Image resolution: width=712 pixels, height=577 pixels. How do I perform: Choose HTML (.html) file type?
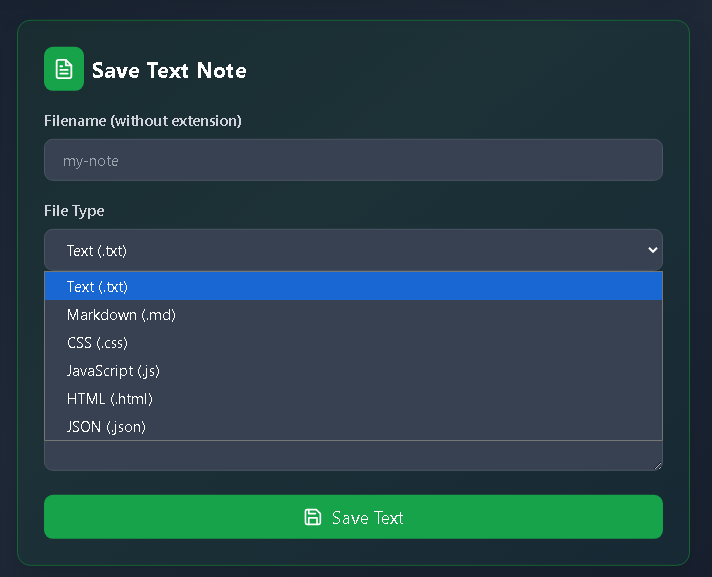click(353, 399)
